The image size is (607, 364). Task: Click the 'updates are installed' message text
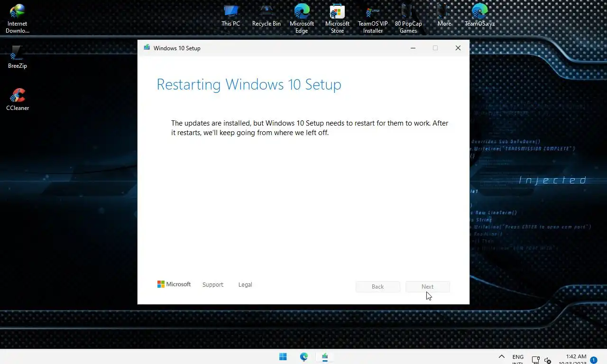point(310,128)
